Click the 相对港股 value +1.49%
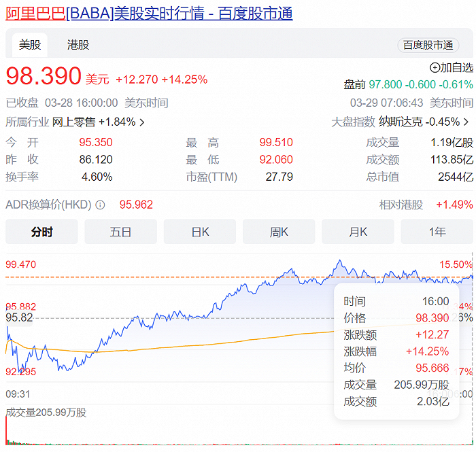Screen dimensions: 476x452 point(454,205)
